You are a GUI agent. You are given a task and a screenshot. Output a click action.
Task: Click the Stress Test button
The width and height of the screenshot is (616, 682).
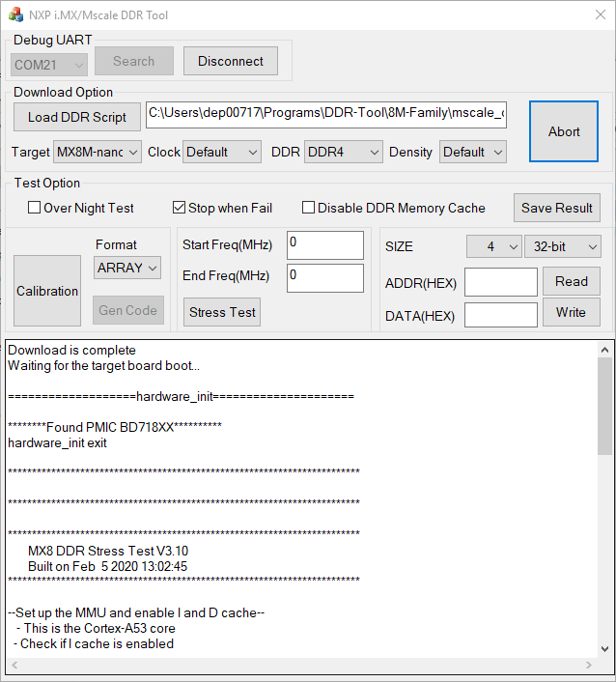click(222, 312)
